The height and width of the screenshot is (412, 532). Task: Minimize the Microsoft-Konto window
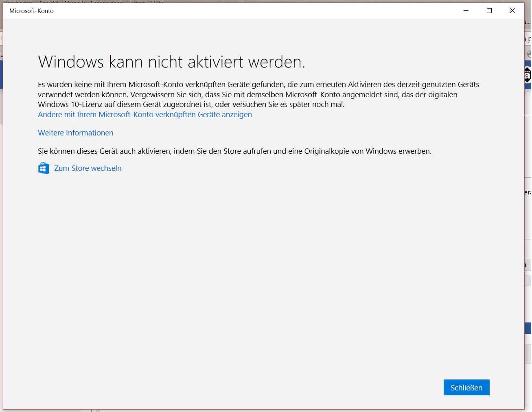tap(466, 11)
